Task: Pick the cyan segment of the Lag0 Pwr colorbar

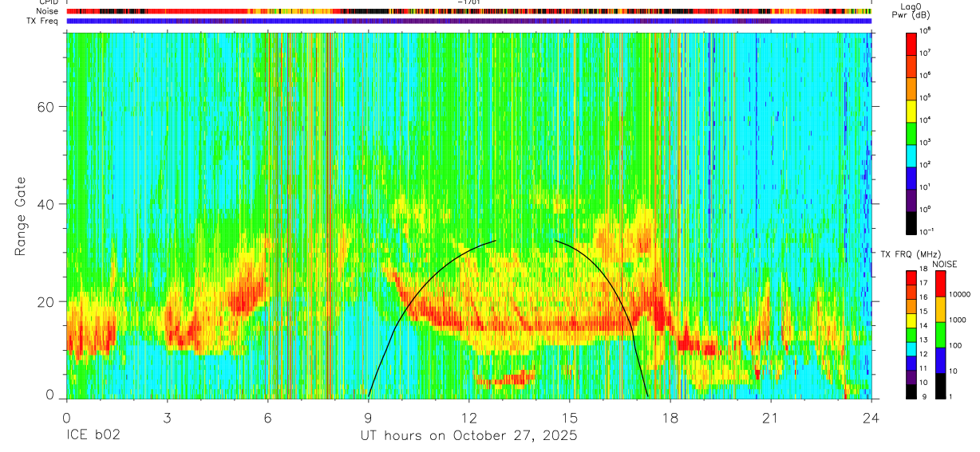Action: 911,155
